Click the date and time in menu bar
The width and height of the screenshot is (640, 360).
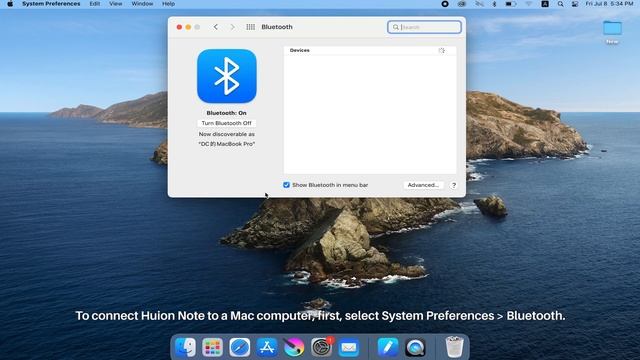(609, 4)
